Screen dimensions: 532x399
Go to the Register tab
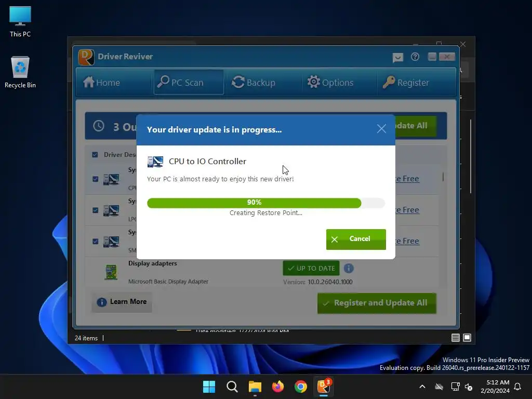click(x=406, y=83)
